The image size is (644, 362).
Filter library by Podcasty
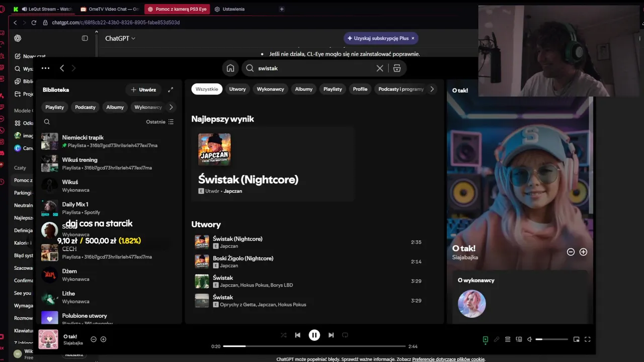tap(85, 107)
